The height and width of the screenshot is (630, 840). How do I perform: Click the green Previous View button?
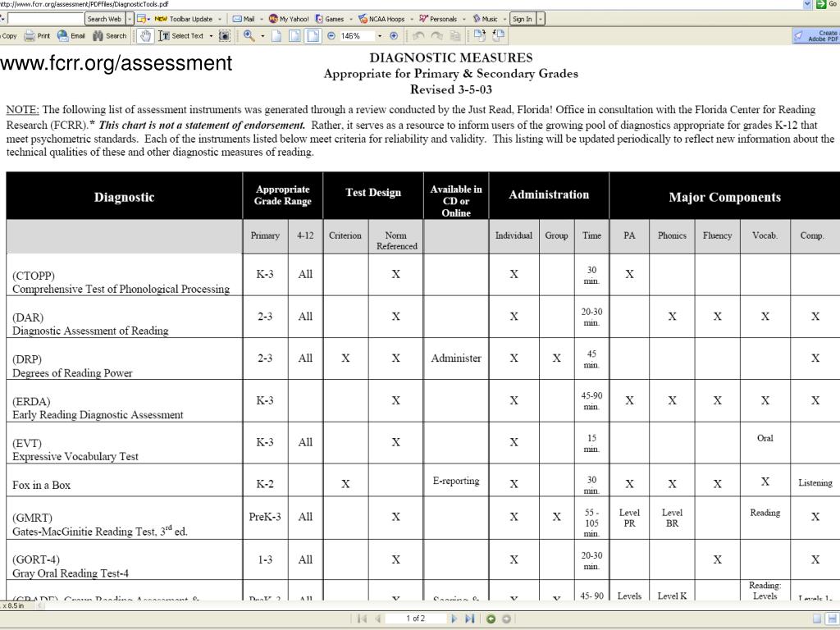[x=491, y=619]
